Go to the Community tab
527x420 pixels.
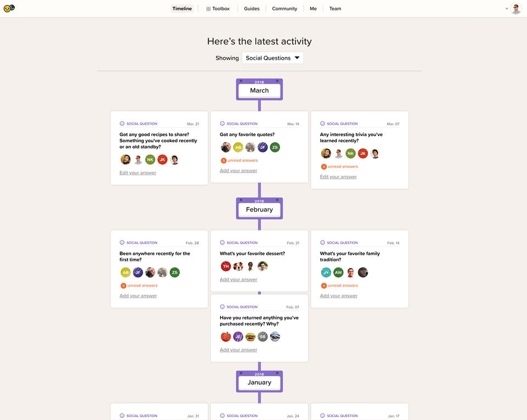[285, 9]
